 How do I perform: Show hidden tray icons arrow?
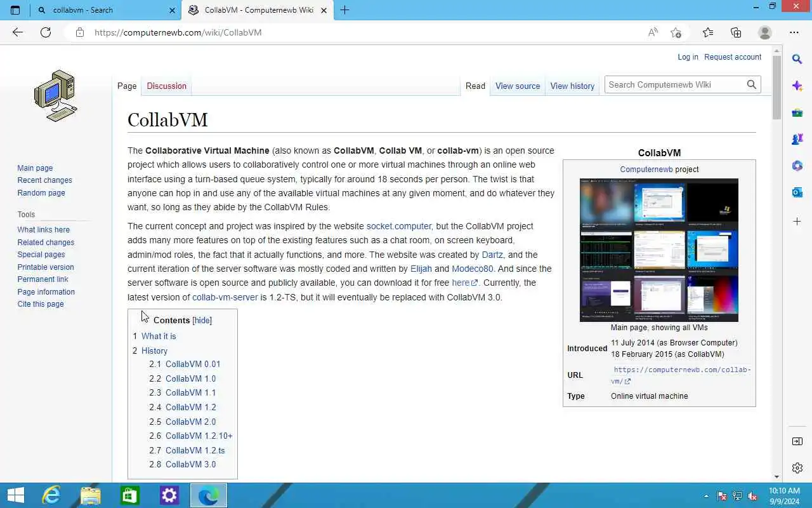click(706, 496)
